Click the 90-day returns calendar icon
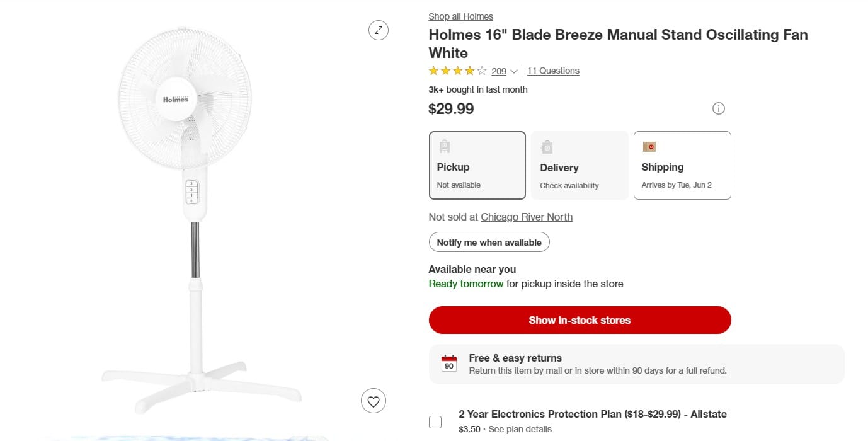 pyautogui.click(x=449, y=364)
